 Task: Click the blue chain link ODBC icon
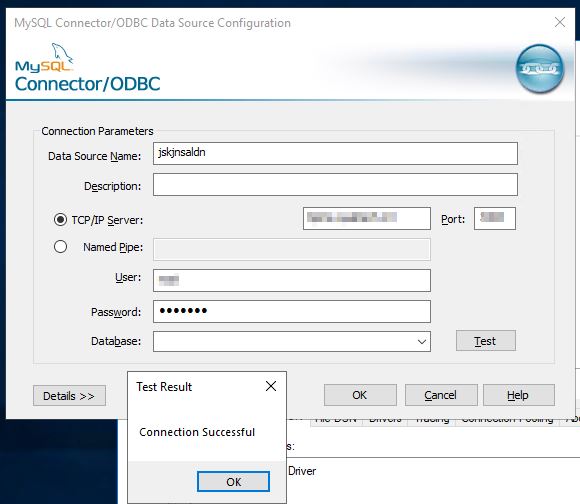coord(540,68)
